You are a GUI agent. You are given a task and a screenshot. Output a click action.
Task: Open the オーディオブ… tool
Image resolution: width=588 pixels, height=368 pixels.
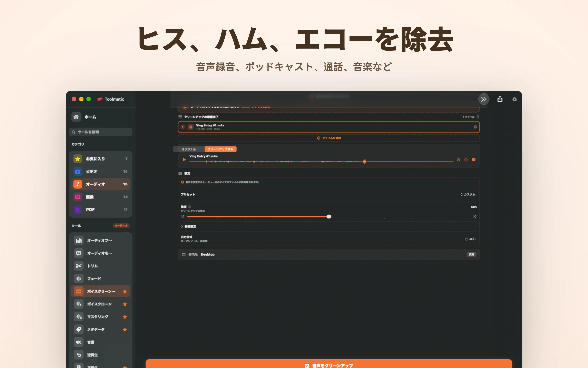pyautogui.click(x=101, y=240)
